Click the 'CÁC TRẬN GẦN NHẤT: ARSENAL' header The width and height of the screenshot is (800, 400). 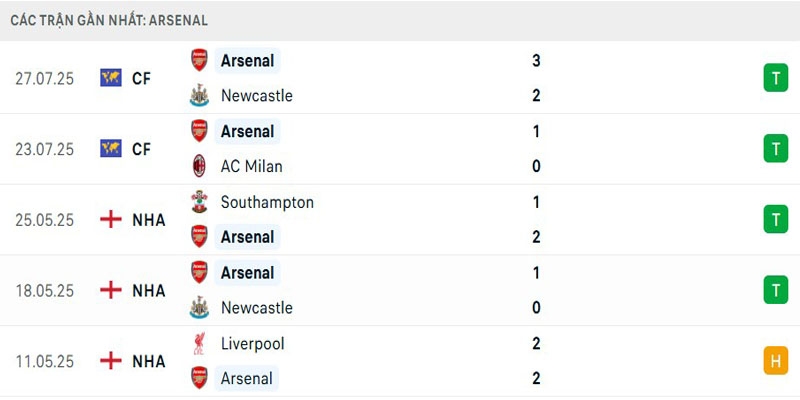(x=110, y=20)
